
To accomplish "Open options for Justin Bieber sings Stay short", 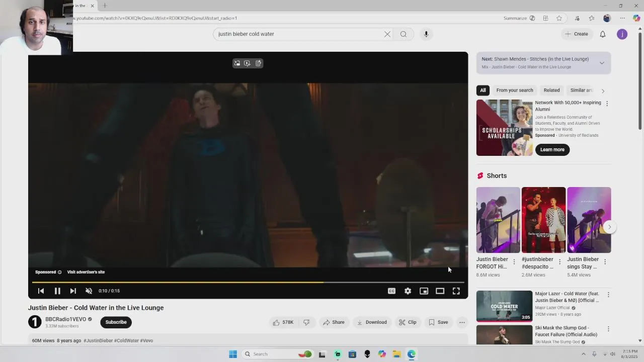I will point(605,262).
